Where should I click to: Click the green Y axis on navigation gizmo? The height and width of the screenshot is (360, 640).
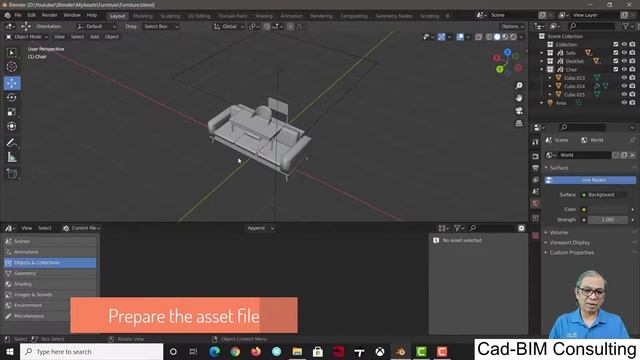point(500,69)
